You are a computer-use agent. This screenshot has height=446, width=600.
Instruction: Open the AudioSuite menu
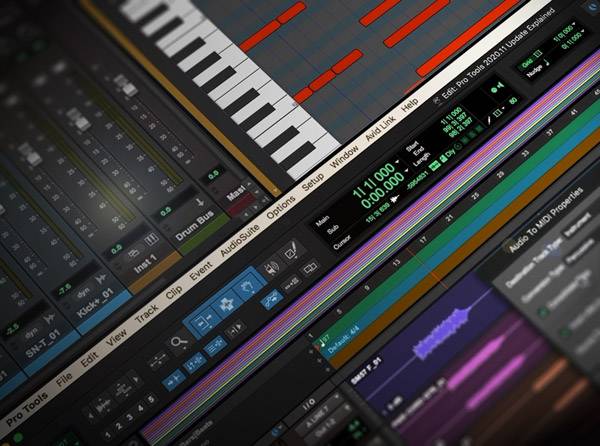pyautogui.click(x=240, y=240)
